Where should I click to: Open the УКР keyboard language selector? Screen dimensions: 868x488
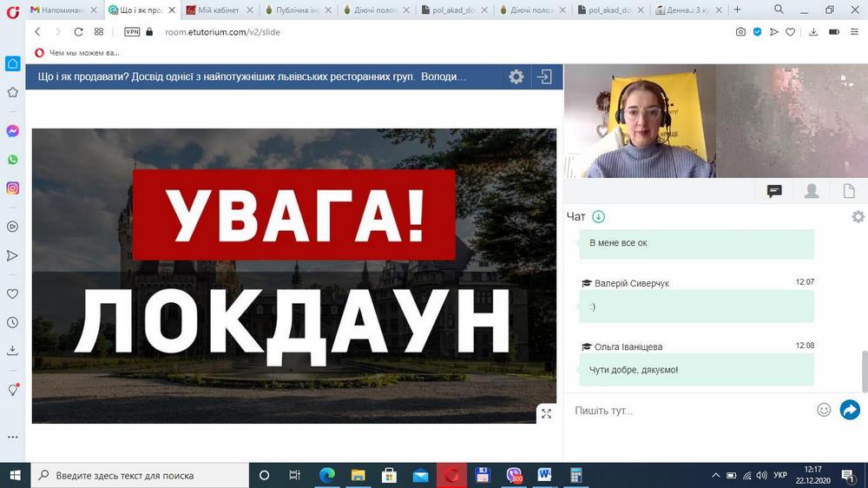point(779,476)
